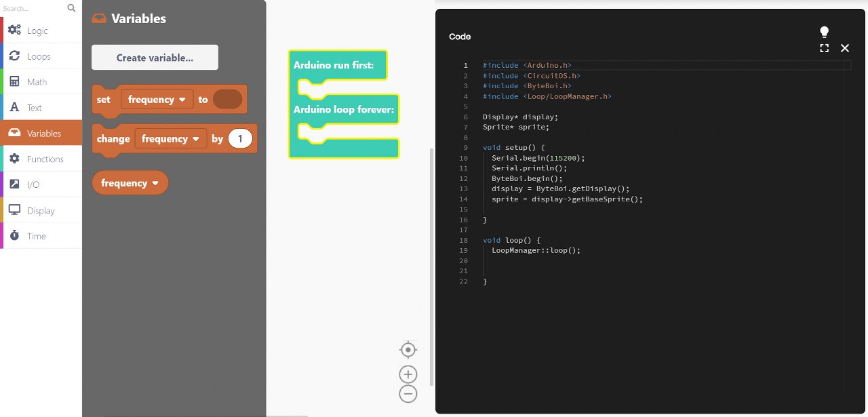The image size is (868, 417).
Task: Click code line #include <Arduino.h>
Action: (x=527, y=65)
